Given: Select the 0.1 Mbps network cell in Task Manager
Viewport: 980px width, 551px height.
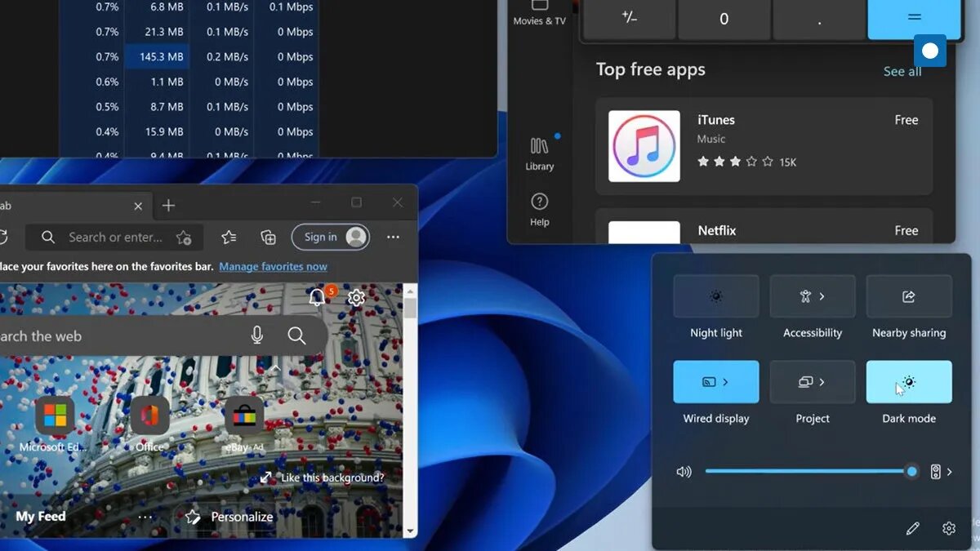Looking at the screenshot, I should pos(286,7).
